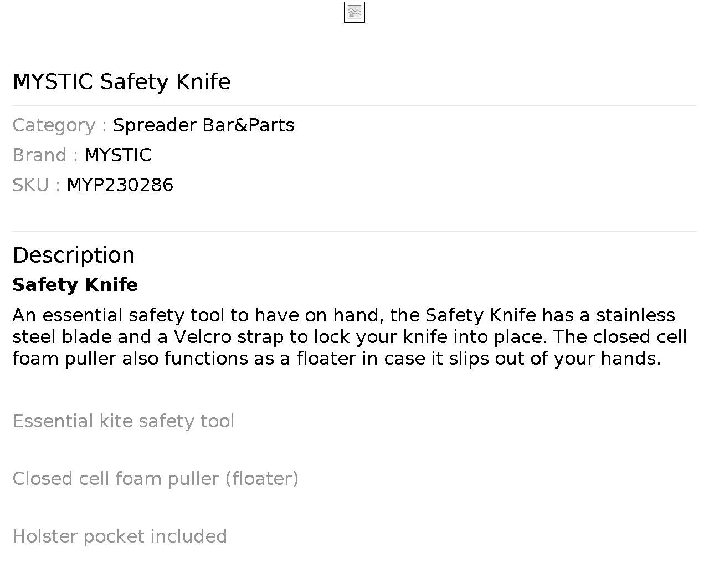The width and height of the screenshot is (709, 588).
Task: Click the MYSTIC Safety Knife product title
Action: (121, 81)
